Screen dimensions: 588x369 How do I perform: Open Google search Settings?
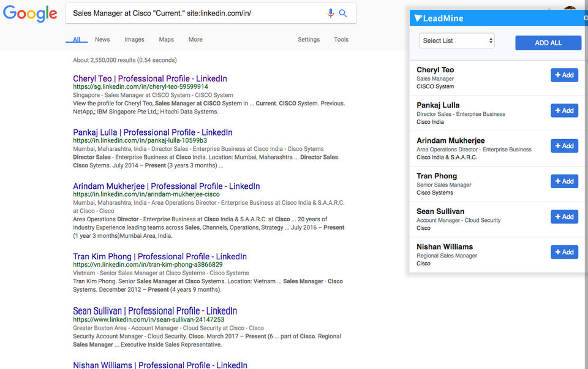309,39
